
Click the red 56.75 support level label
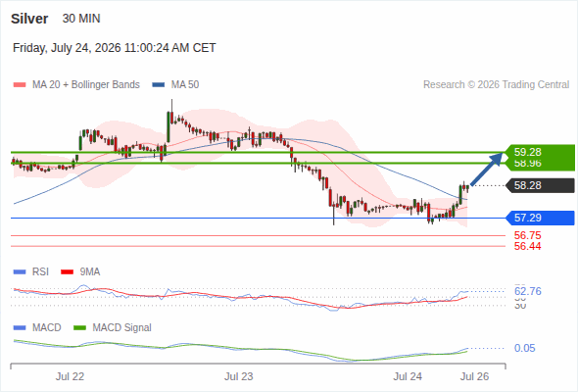point(527,235)
